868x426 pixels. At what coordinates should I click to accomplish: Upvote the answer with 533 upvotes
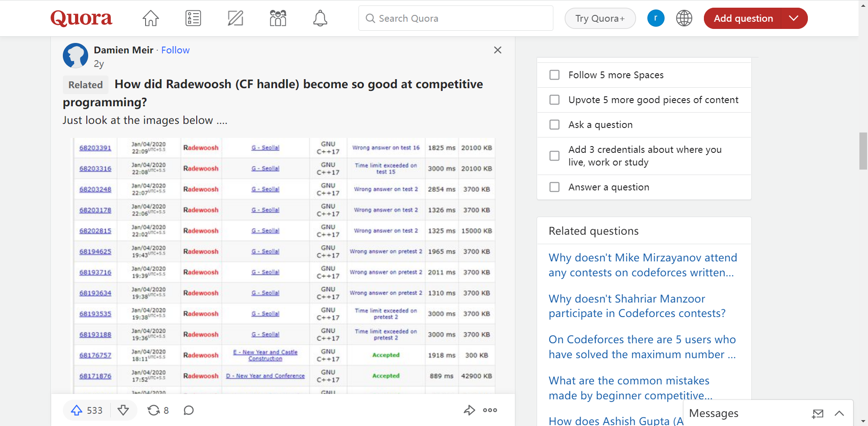(x=87, y=410)
